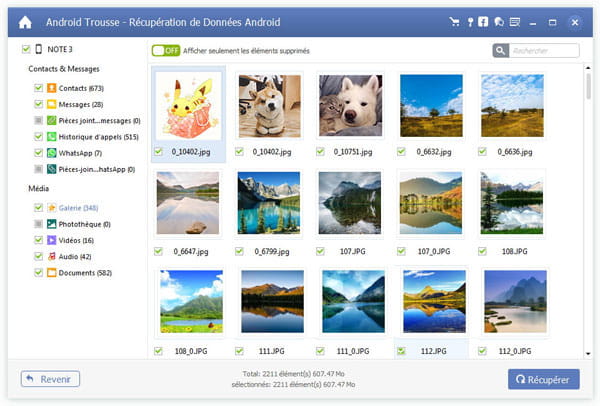This screenshot has height=406, width=600.
Task: Open the Pikachu image thumbnail
Action: click(188, 106)
